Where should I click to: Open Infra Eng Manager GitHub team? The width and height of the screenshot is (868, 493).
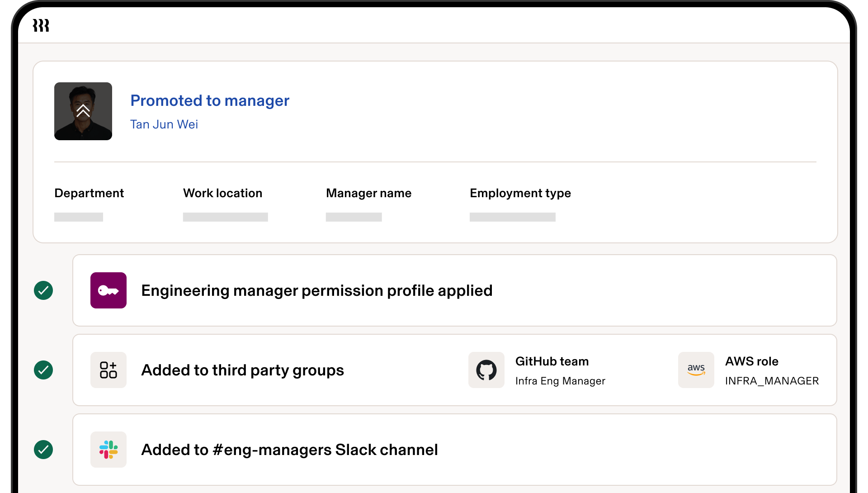(x=560, y=381)
